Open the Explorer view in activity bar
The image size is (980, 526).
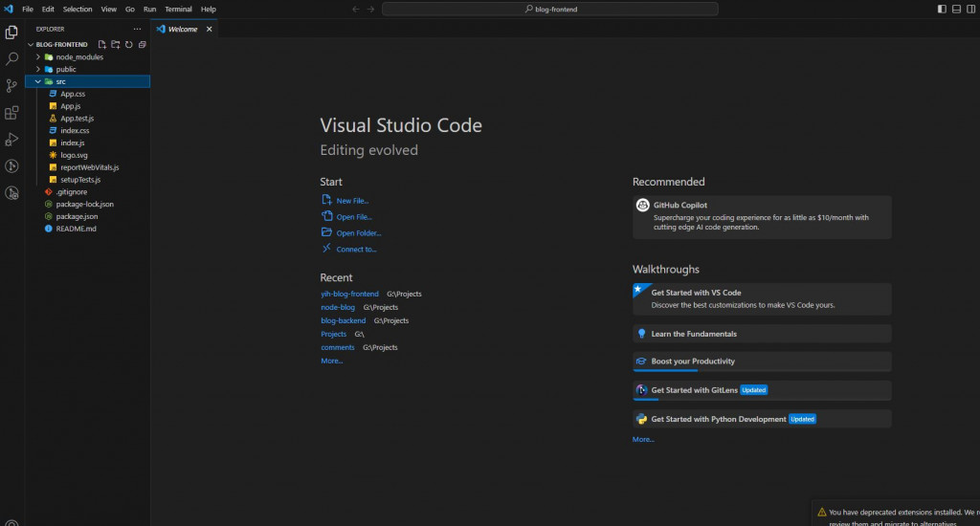[x=11, y=32]
